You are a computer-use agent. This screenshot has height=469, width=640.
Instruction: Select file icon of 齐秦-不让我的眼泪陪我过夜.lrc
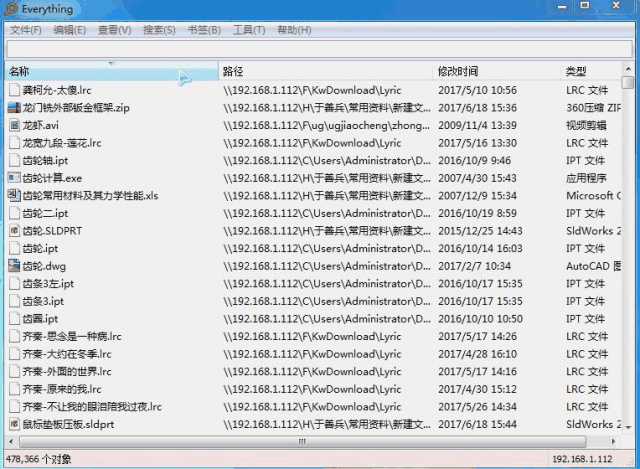(x=14, y=406)
